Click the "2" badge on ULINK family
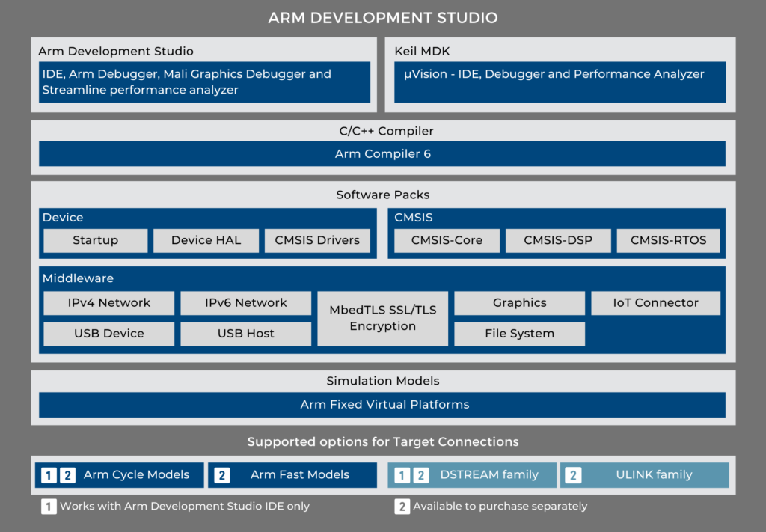 (572, 474)
